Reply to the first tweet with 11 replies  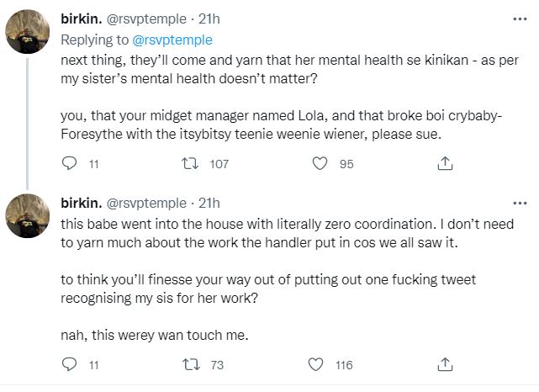(71, 164)
